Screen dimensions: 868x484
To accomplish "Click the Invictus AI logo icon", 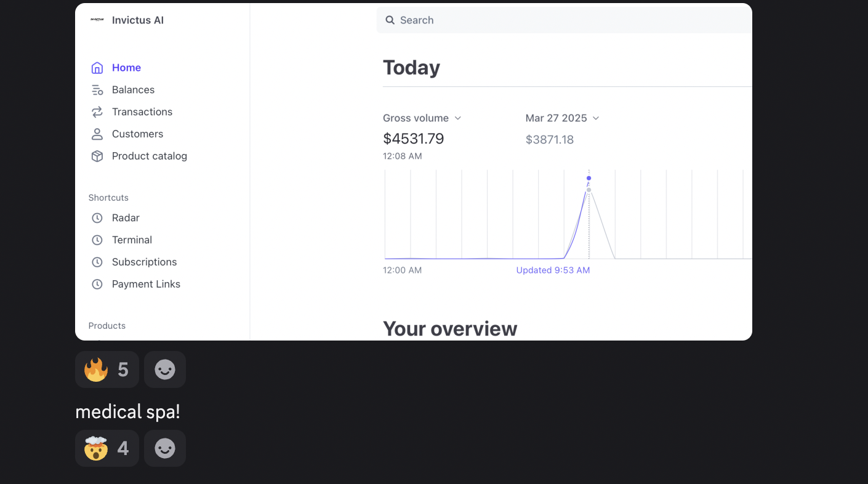I will point(97,20).
